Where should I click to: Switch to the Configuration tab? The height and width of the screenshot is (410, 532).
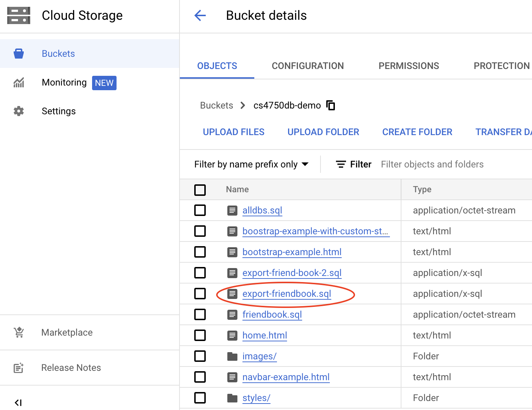tap(308, 66)
